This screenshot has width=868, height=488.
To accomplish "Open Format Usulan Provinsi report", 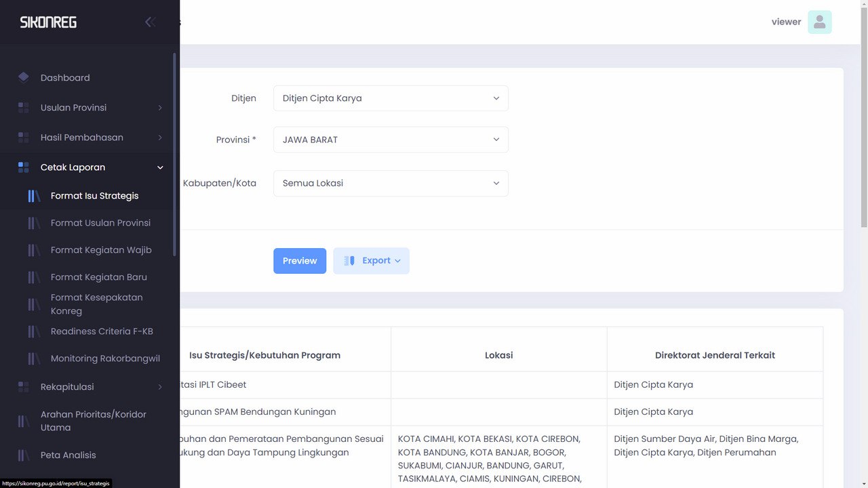I will pyautogui.click(x=100, y=223).
